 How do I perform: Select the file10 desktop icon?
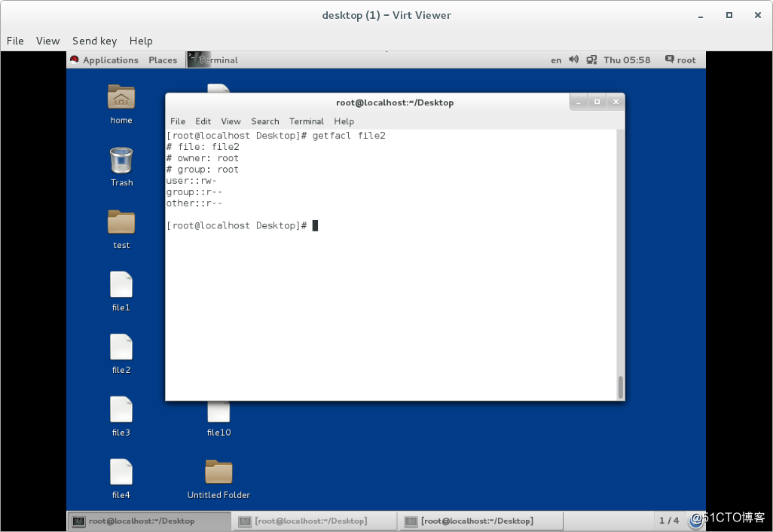218,412
